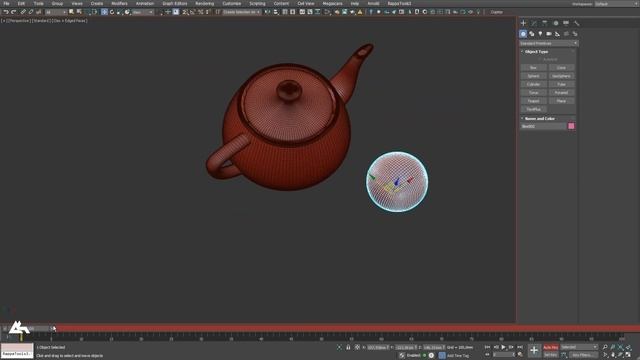Image resolution: width=640 pixels, height=360 pixels.
Task: Open the Rendering menu
Action: pyautogui.click(x=204, y=4)
